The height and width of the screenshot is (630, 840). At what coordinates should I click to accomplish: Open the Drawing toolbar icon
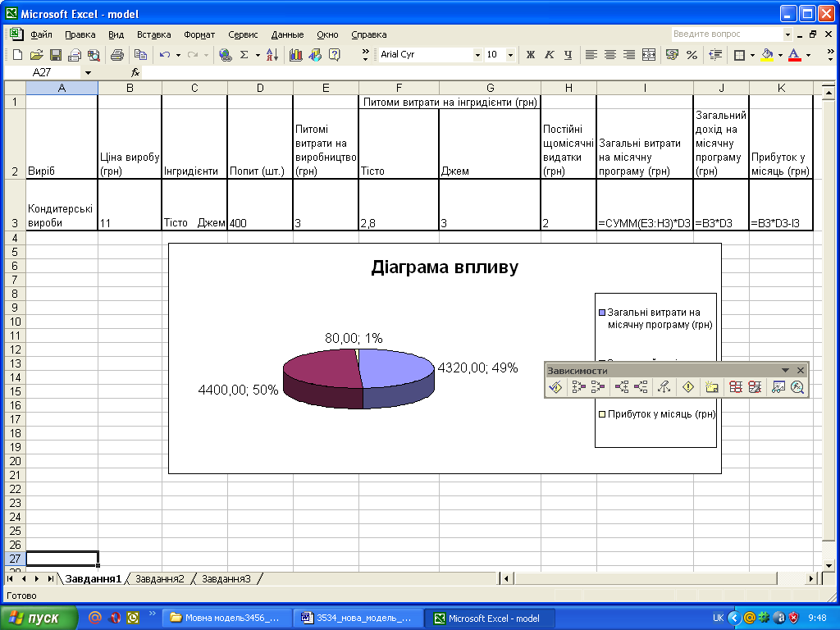tap(315, 55)
